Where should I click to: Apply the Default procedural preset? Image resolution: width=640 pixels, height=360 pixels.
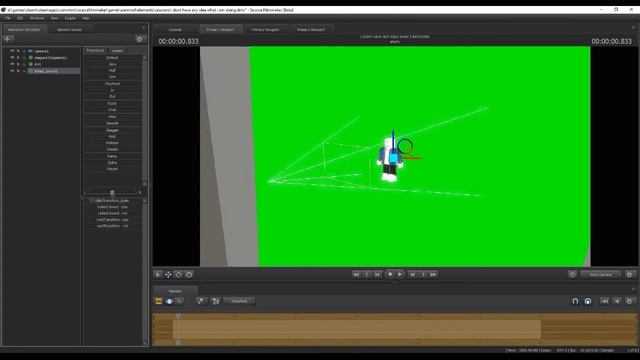click(x=112, y=58)
